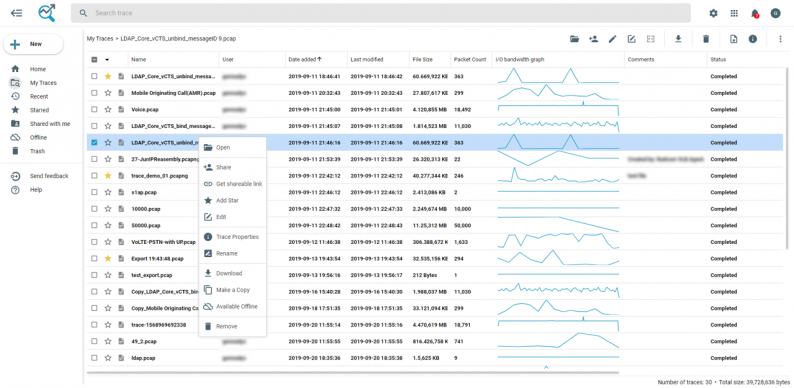Viewport: 794px width, 388px height.
Task: Sort by Name column header
Action: [x=139, y=59]
